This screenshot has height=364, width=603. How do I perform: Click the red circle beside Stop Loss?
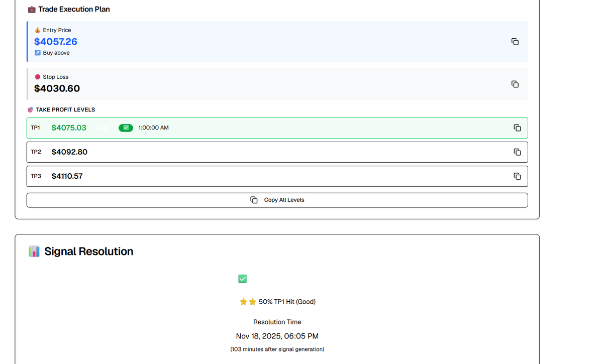(38, 77)
